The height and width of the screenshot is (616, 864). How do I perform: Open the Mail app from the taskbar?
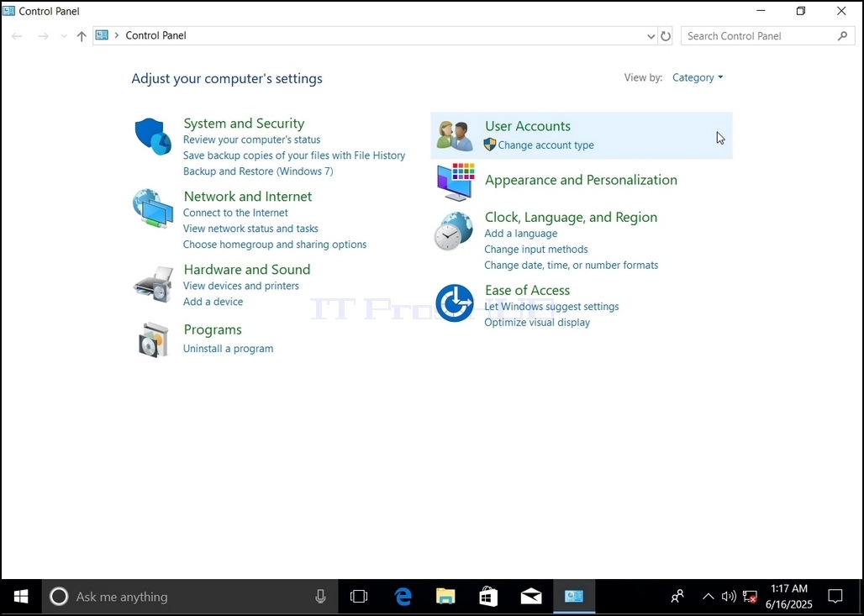tap(531, 596)
